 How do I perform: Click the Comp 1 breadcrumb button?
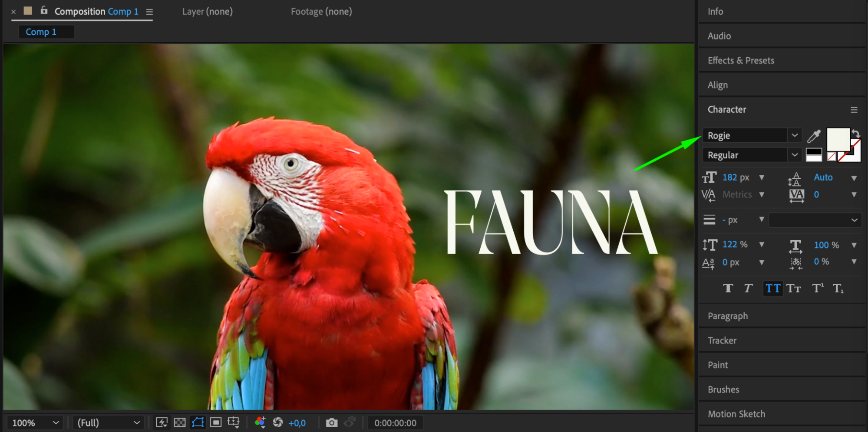(46, 32)
